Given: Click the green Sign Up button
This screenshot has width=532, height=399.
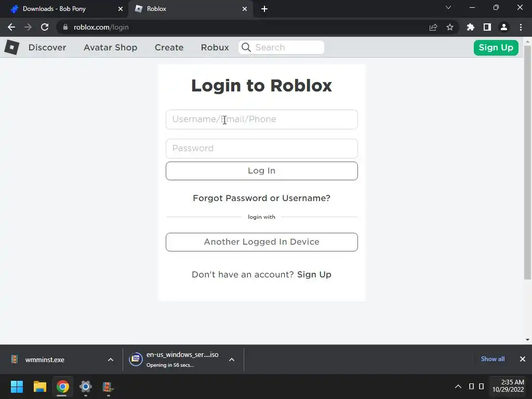Looking at the screenshot, I should (496, 47).
